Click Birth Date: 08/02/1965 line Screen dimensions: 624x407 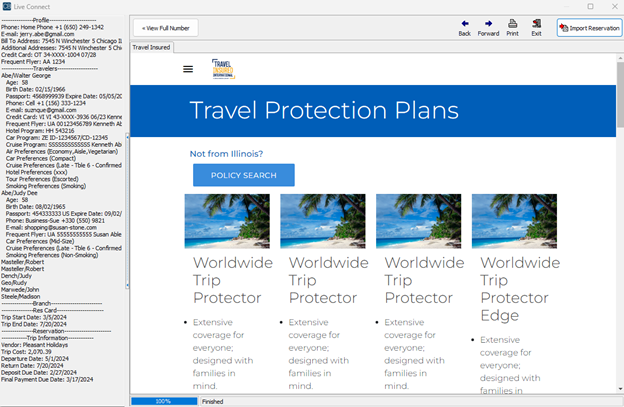[x=35, y=207]
